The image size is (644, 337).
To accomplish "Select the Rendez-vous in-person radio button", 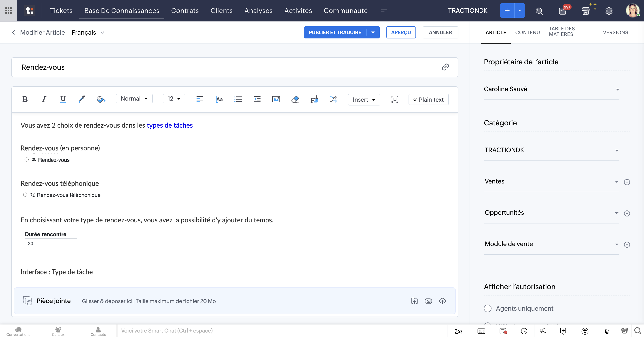I will point(27,160).
